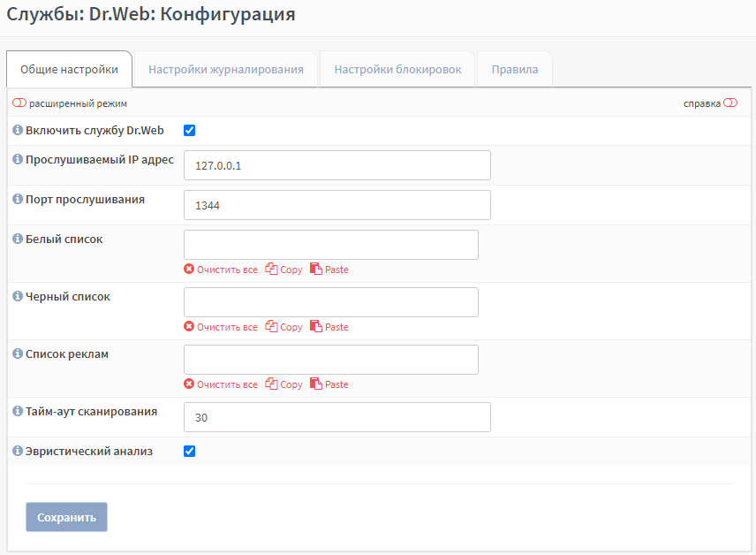Uncheck the Эвристический анализ checkbox
Screen dimensions: 756x555
190,451
